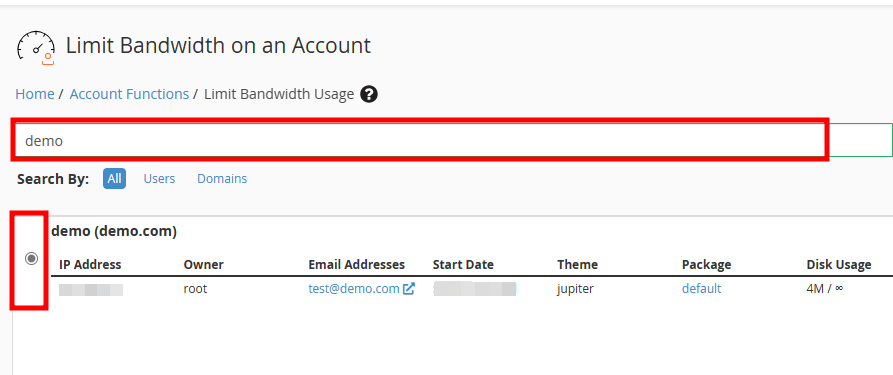This screenshot has height=375, width=893.
Task: Click the Start Date column header
Action: point(463,264)
